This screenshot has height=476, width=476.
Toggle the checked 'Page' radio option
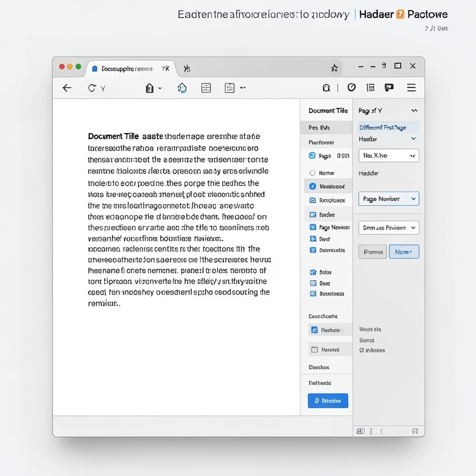click(312, 156)
